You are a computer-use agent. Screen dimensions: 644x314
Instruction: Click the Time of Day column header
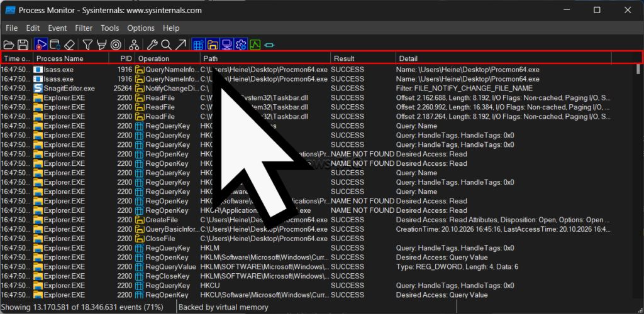[x=17, y=58]
